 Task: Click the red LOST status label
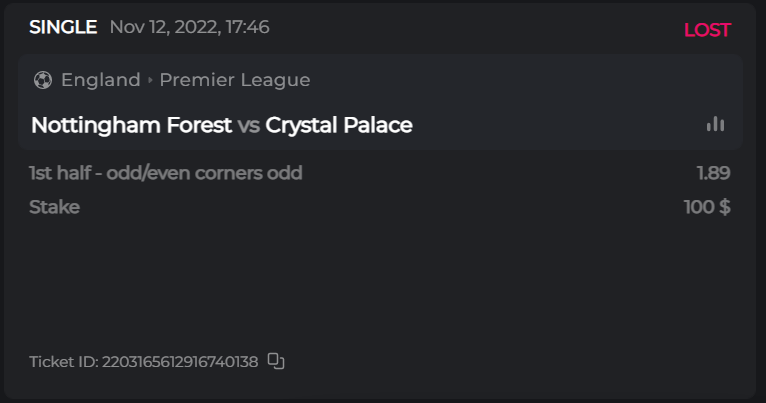click(707, 30)
